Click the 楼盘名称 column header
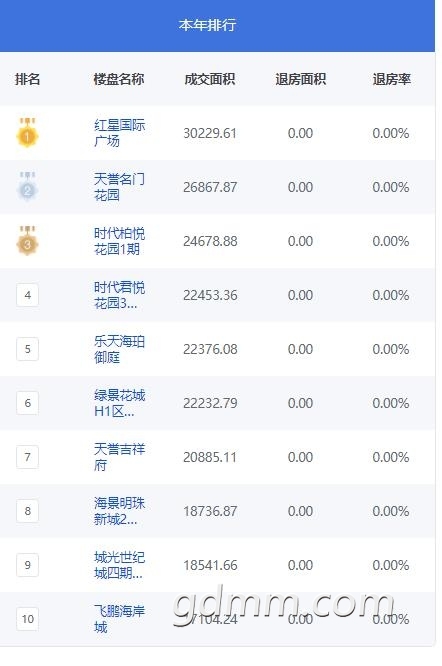This screenshot has height=666, width=442. tap(119, 79)
